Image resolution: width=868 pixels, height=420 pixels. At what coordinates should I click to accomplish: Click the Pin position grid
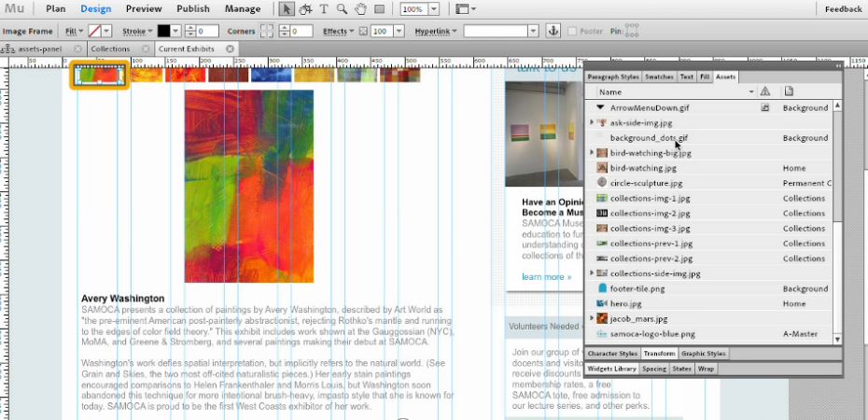pyautogui.click(x=632, y=31)
